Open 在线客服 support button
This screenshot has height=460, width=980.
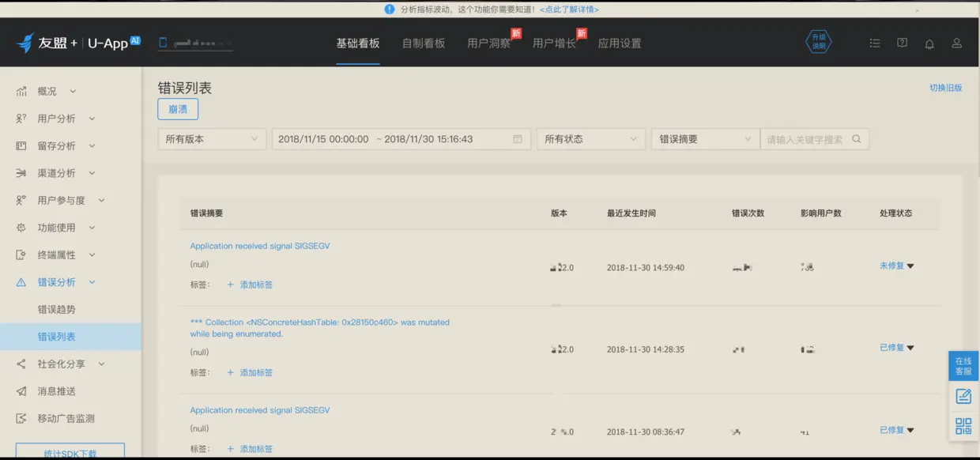pos(963,367)
